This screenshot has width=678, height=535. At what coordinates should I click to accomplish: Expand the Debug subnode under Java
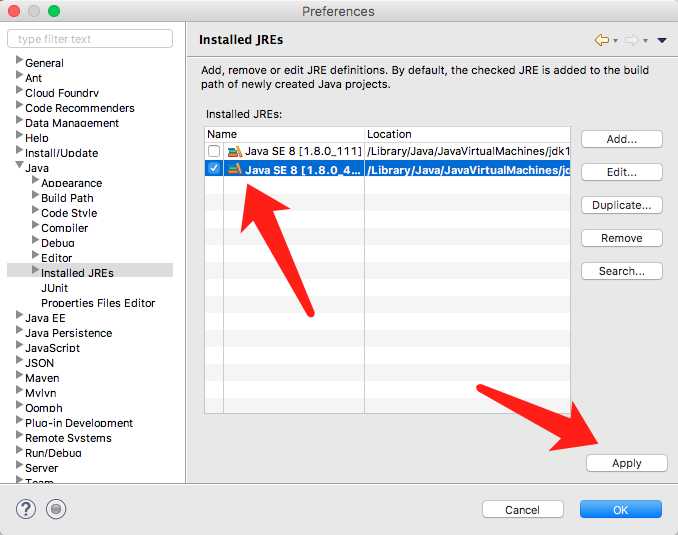click(x=35, y=240)
